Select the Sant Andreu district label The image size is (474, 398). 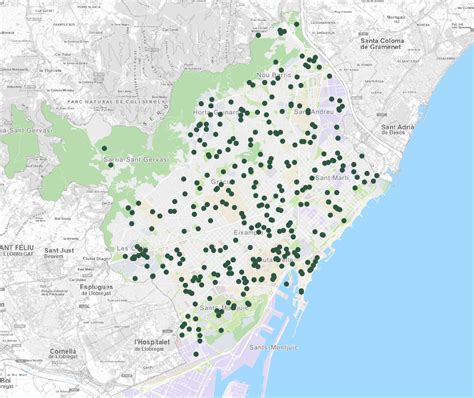click(314, 112)
